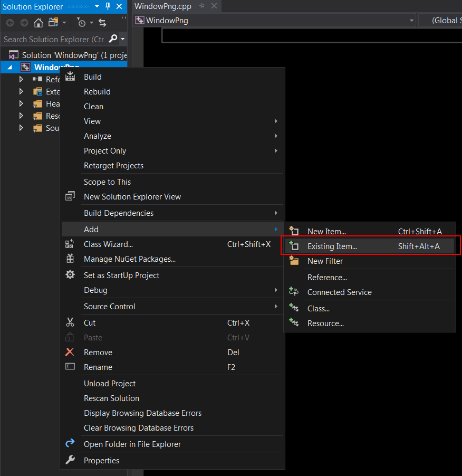Select Display Browsing Database Errors
This screenshot has height=476, width=462.
(172, 413)
